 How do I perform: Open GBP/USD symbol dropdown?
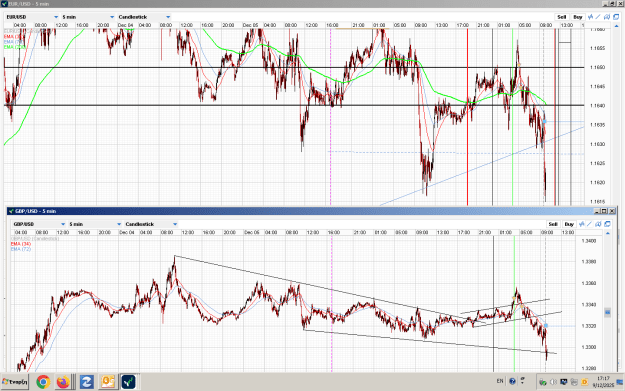[39, 224]
